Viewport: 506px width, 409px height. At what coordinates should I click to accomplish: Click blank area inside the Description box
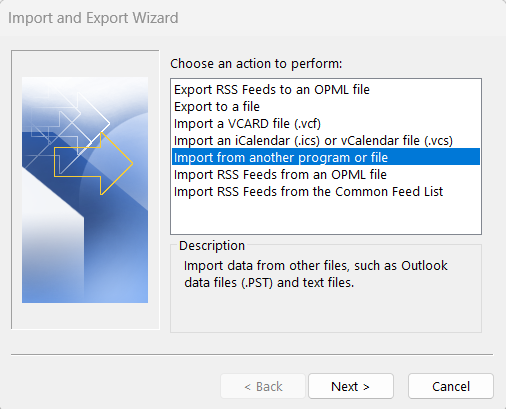pos(326,312)
